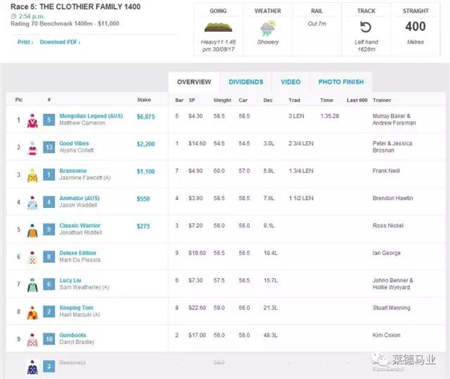Image resolution: width=450 pixels, height=379 pixels.
Task: Click the yellow silks icon in third place row
Action: [x=32, y=175]
